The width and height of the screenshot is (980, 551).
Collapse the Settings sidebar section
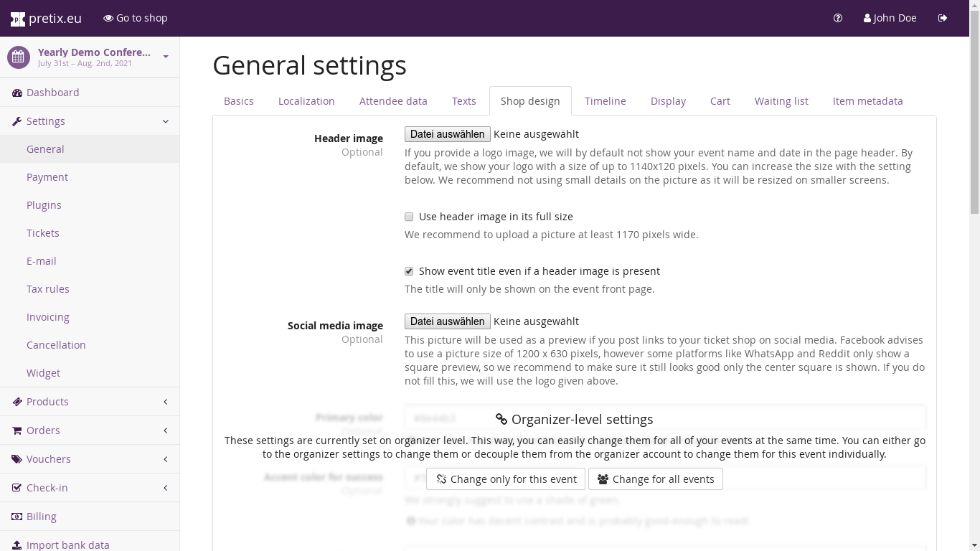(x=166, y=121)
